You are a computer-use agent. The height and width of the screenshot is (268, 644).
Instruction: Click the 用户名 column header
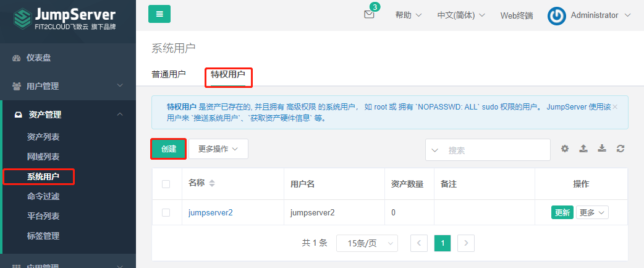(302, 184)
